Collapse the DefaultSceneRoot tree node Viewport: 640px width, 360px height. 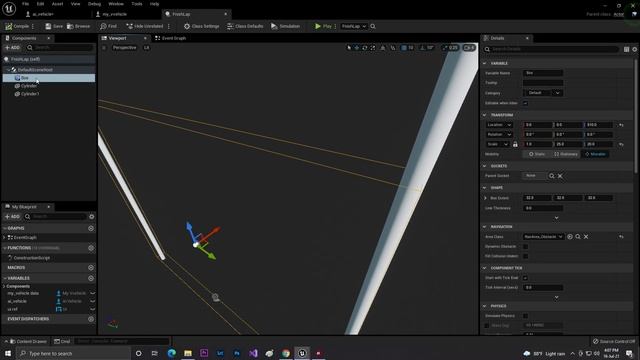tap(8, 70)
